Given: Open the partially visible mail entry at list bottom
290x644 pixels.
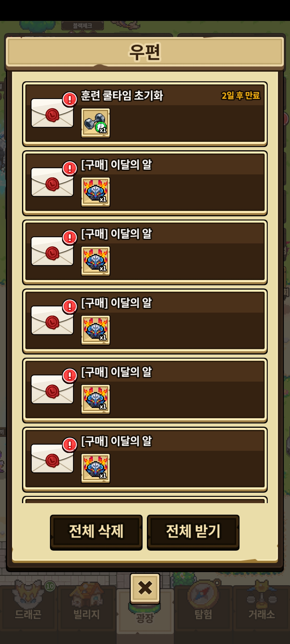Looking at the screenshot, I should tap(145, 500).
